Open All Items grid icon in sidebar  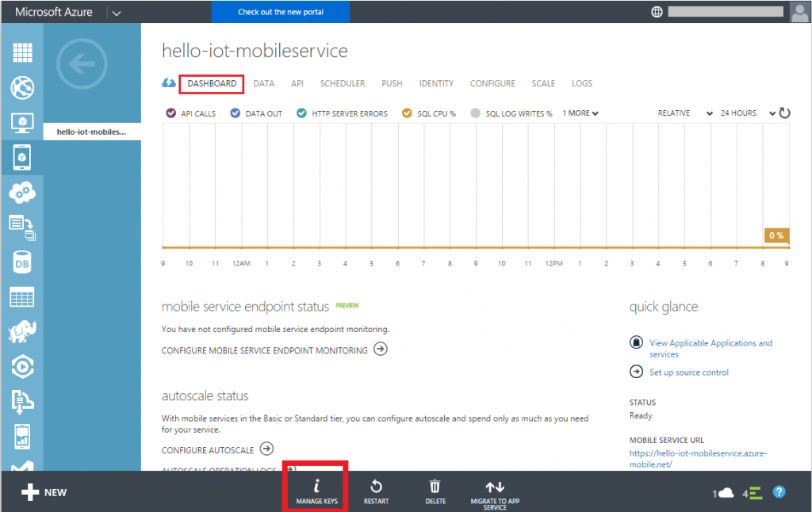22,52
